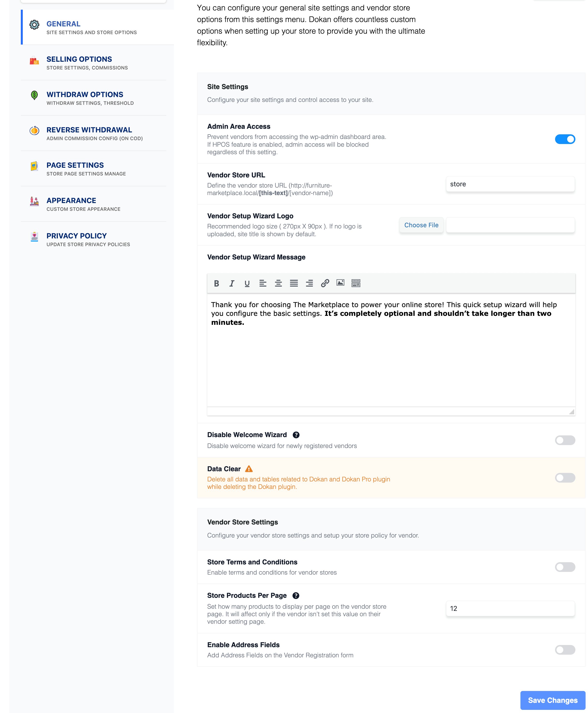The image size is (588, 713).
Task: Click the Italic formatting icon
Action: point(231,283)
